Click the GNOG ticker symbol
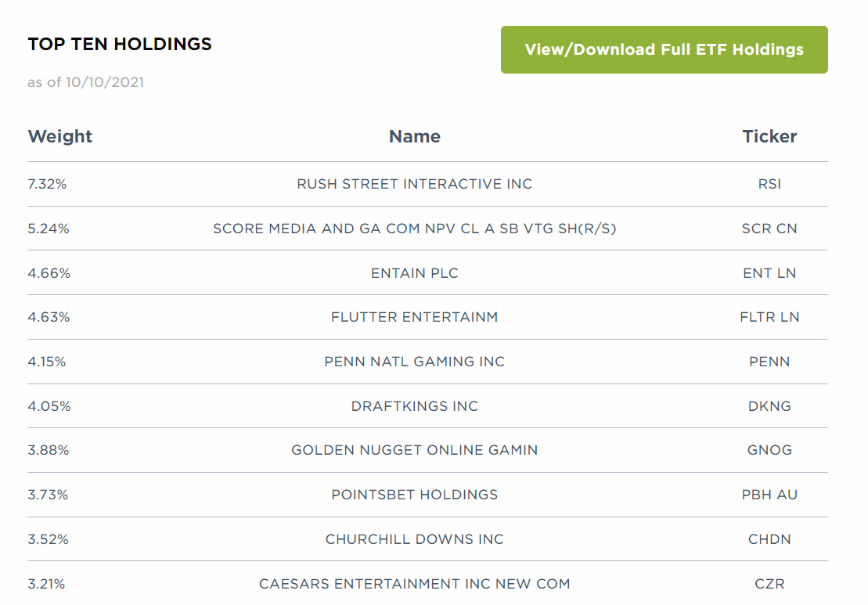The width and height of the screenshot is (868, 605). click(x=769, y=450)
